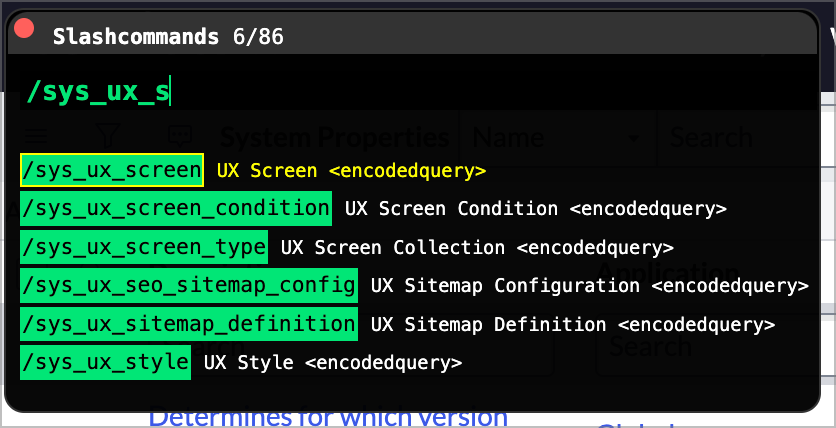The height and width of the screenshot is (428, 836).
Task: Open the hamburger list menu icon
Action: point(36,136)
